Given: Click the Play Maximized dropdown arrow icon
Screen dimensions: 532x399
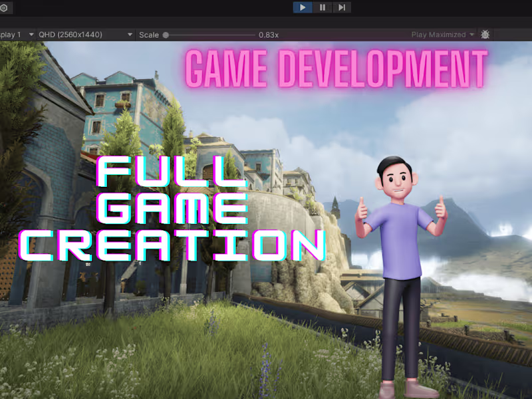Looking at the screenshot, I should [x=472, y=35].
